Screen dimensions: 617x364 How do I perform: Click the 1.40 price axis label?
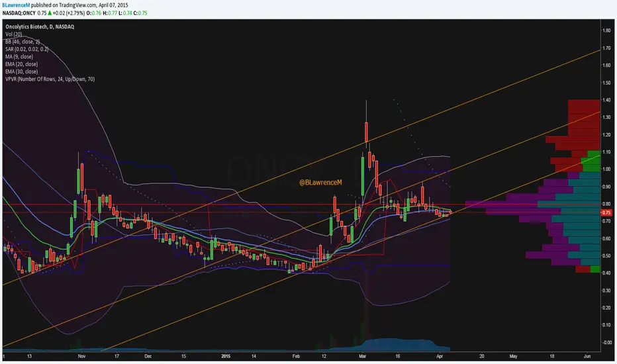pos(606,100)
